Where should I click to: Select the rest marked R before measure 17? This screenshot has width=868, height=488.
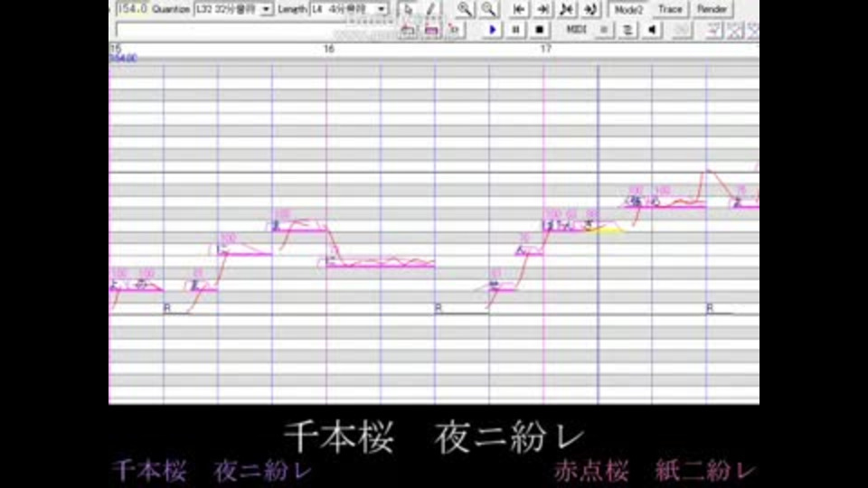pos(462,309)
